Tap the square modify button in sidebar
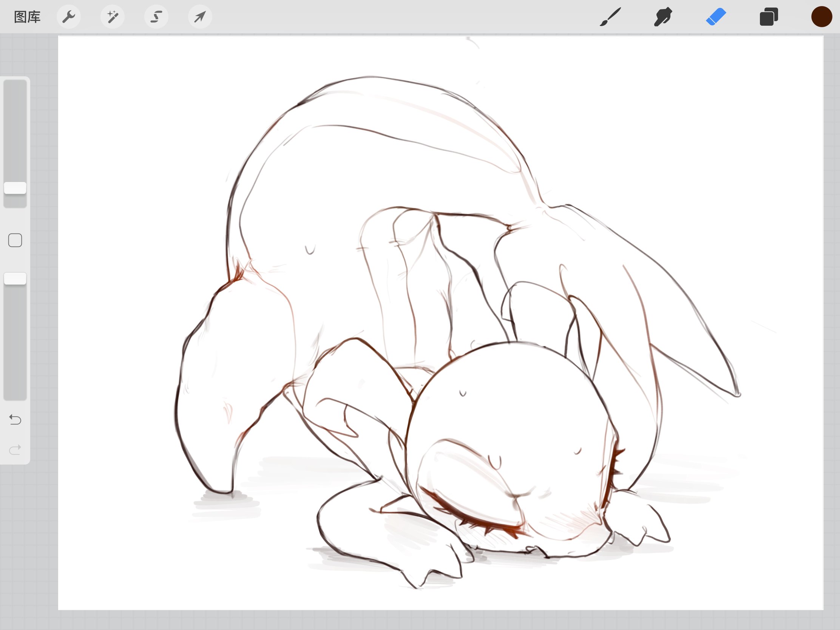The width and height of the screenshot is (840, 630). coord(15,240)
